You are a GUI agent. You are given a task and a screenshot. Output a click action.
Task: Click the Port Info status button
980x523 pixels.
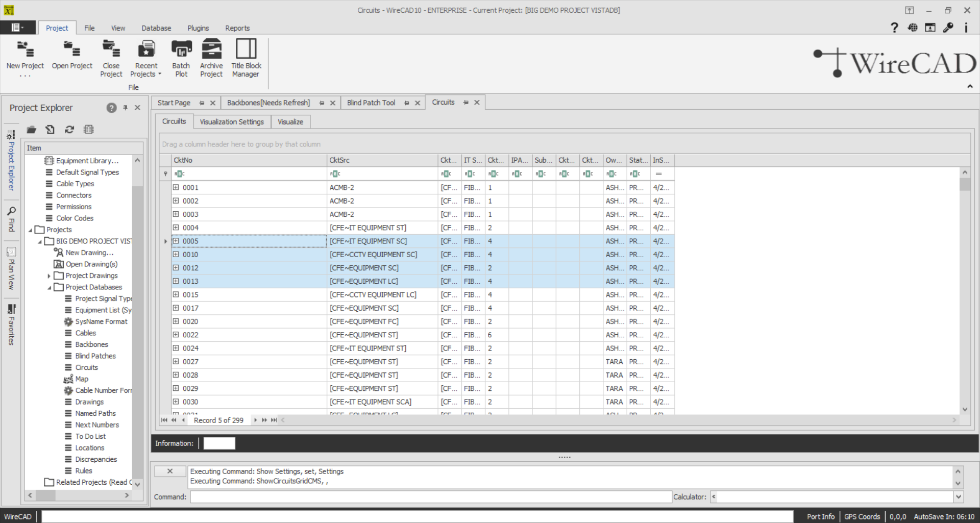[x=820, y=516]
